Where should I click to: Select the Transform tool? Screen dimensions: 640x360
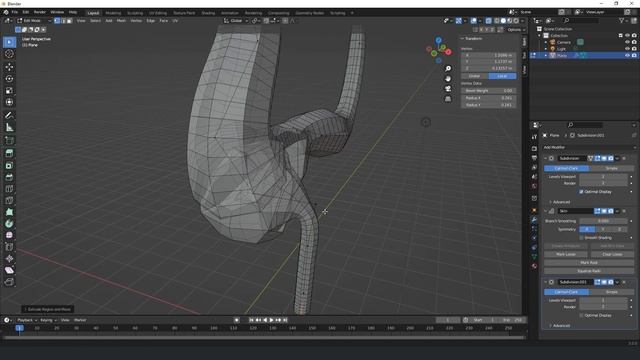[9, 102]
